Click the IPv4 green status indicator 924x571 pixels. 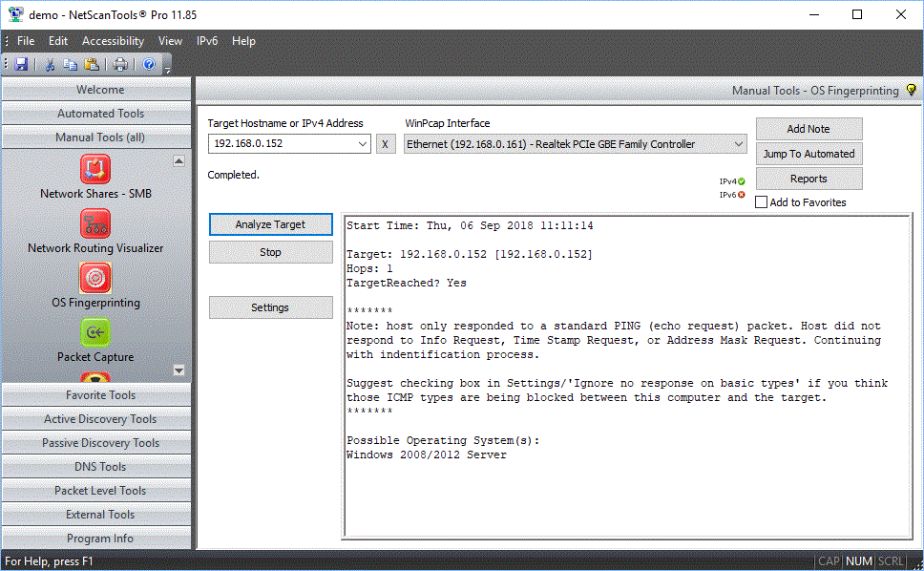coord(742,181)
